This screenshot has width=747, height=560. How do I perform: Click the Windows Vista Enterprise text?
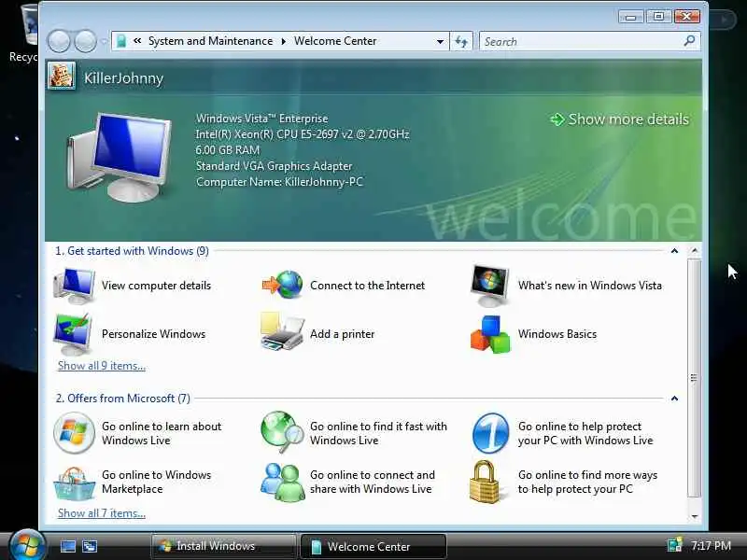coord(262,119)
